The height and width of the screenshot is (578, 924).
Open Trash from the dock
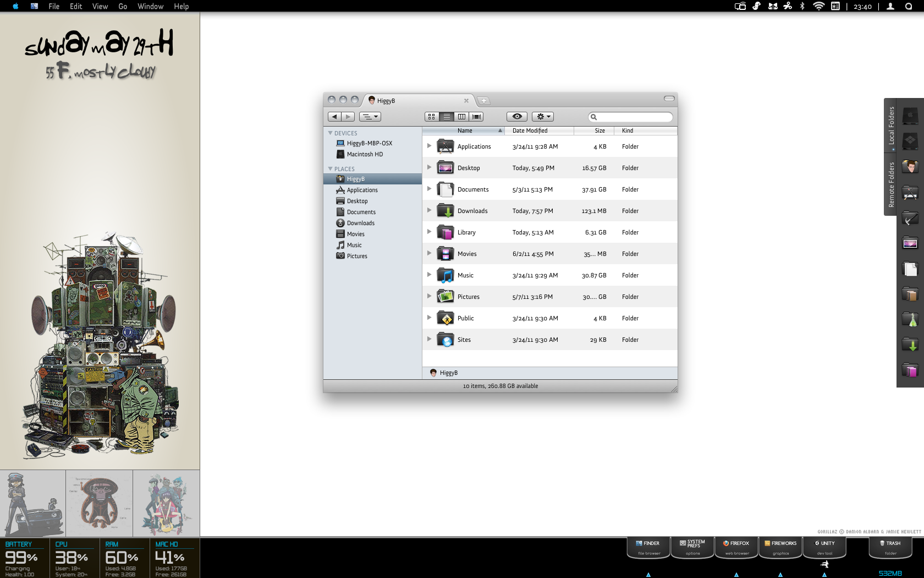tap(890, 548)
